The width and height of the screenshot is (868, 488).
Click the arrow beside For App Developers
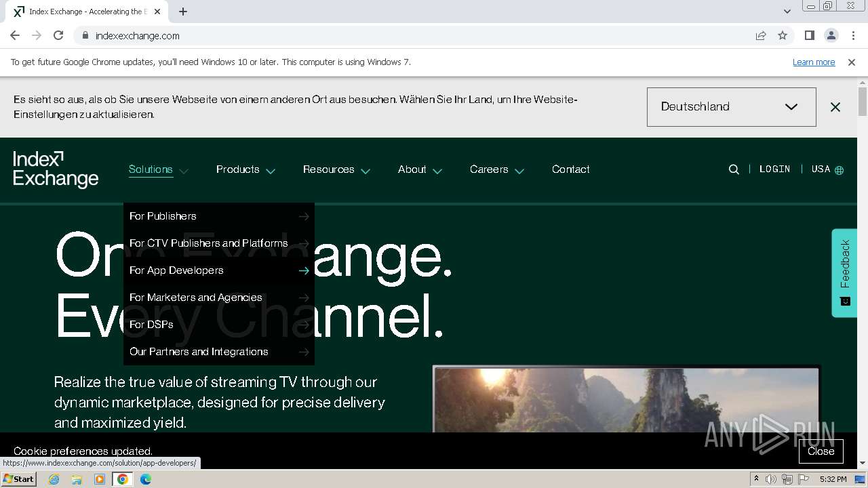click(x=304, y=270)
